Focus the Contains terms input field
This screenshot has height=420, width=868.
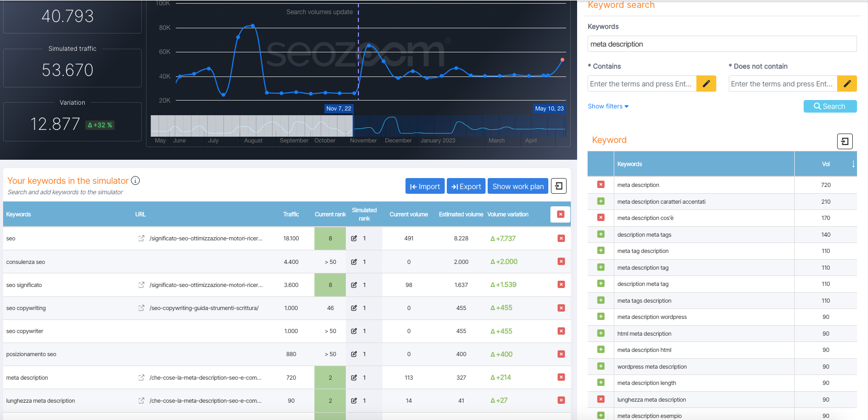coord(642,84)
